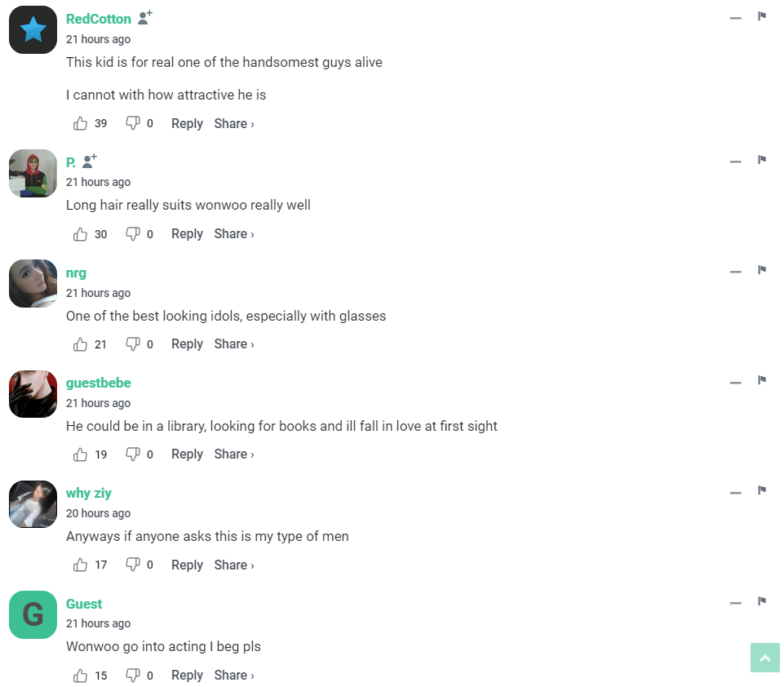
Task: Report guestbebe's comment with the flag icon
Action: 762,380
